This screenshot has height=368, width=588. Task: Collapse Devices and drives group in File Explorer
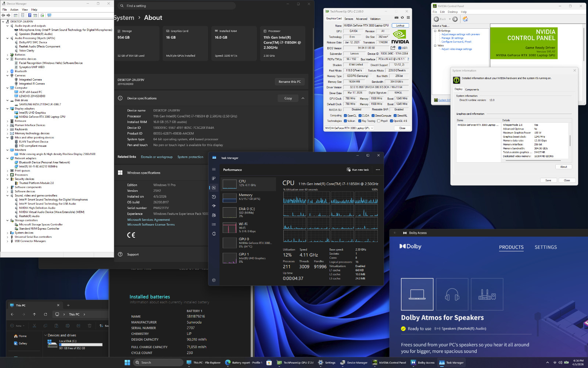[x=45, y=335]
